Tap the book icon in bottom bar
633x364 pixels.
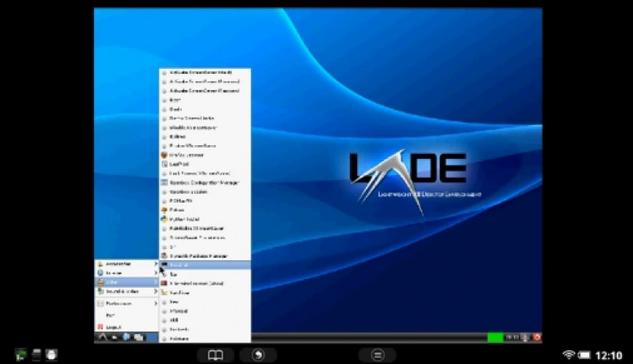pyautogui.click(x=215, y=355)
